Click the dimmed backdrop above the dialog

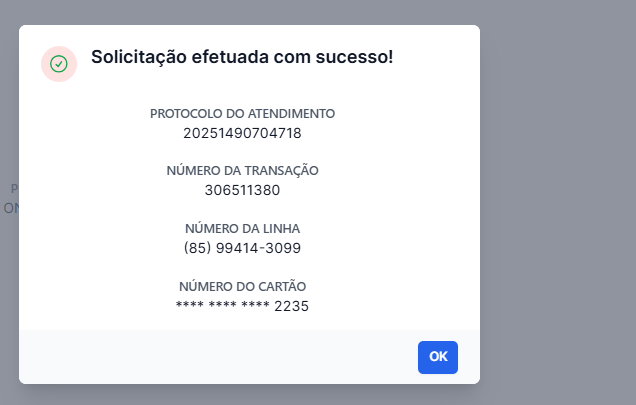(300, 11)
